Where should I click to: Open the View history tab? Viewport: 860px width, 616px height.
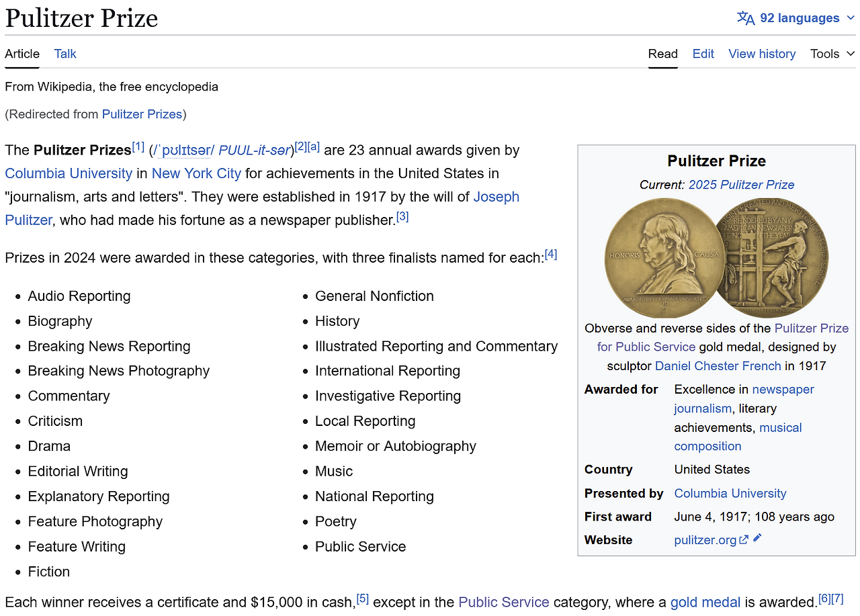point(762,54)
